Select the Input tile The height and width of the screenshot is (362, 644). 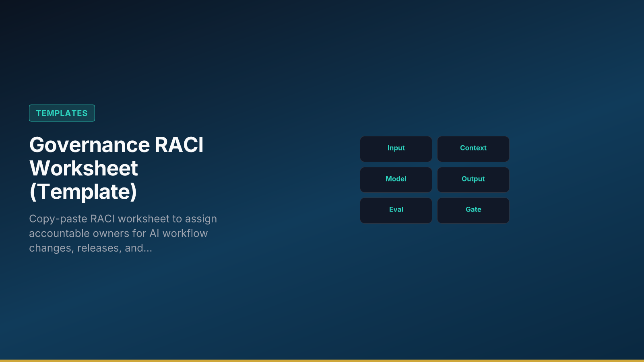point(396,149)
